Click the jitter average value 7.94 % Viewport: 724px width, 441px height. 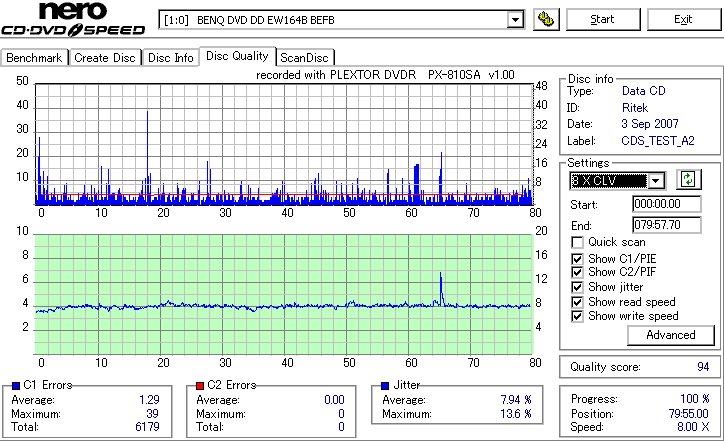pos(516,400)
